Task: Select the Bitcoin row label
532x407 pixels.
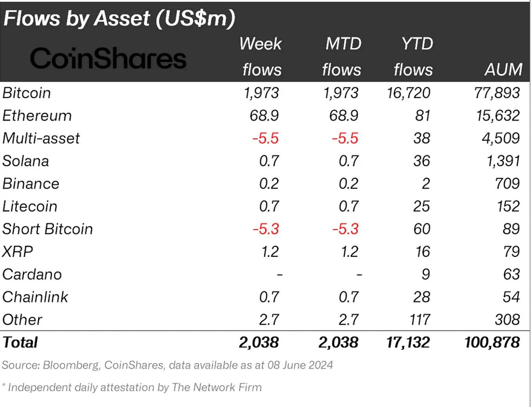Action: coord(27,93)
